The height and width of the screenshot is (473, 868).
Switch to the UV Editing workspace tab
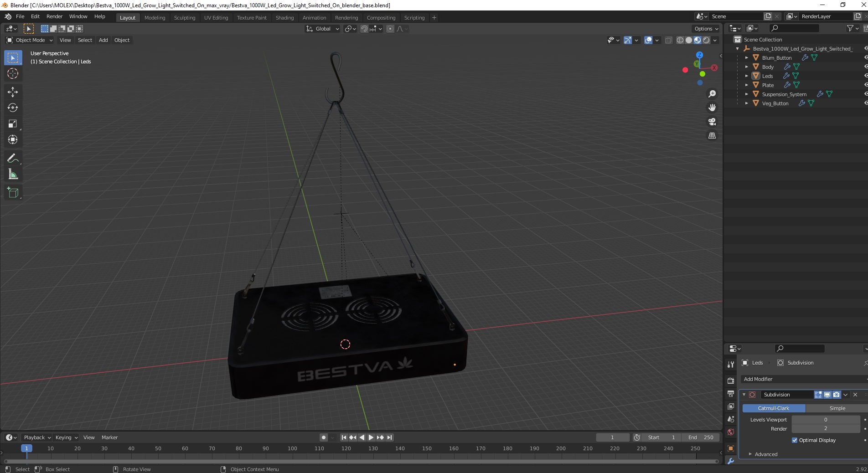tap(216, 18)
